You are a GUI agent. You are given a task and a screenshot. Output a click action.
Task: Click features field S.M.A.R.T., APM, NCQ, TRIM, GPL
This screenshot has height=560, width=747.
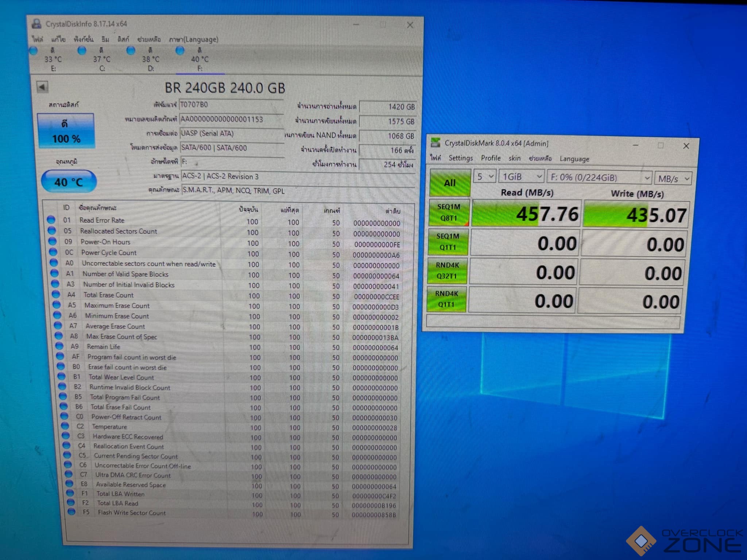(x=298, y=191)
